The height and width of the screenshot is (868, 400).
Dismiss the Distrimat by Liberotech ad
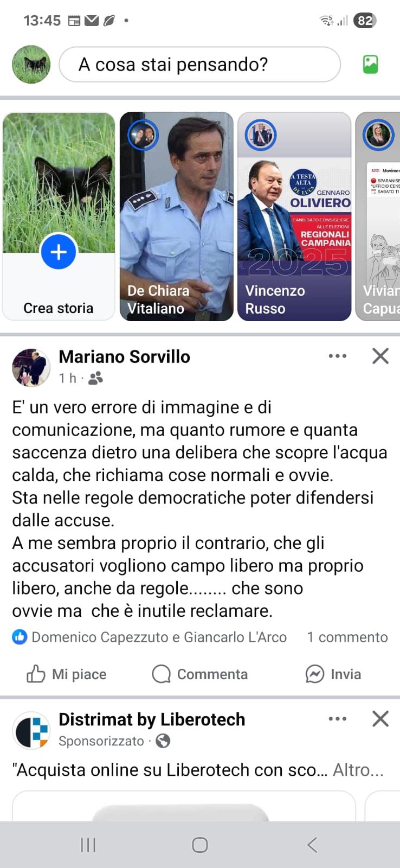pyautogui.click(x=380, y=719)
